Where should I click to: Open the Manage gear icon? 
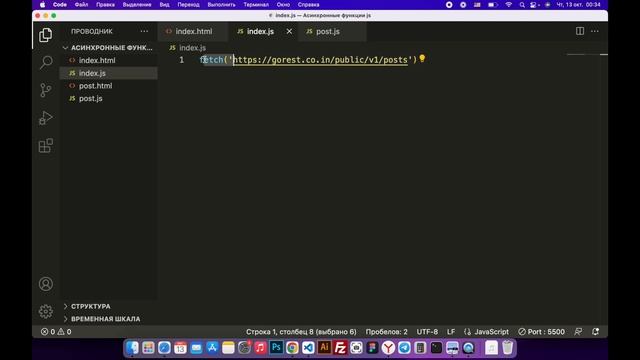[46, 311]
